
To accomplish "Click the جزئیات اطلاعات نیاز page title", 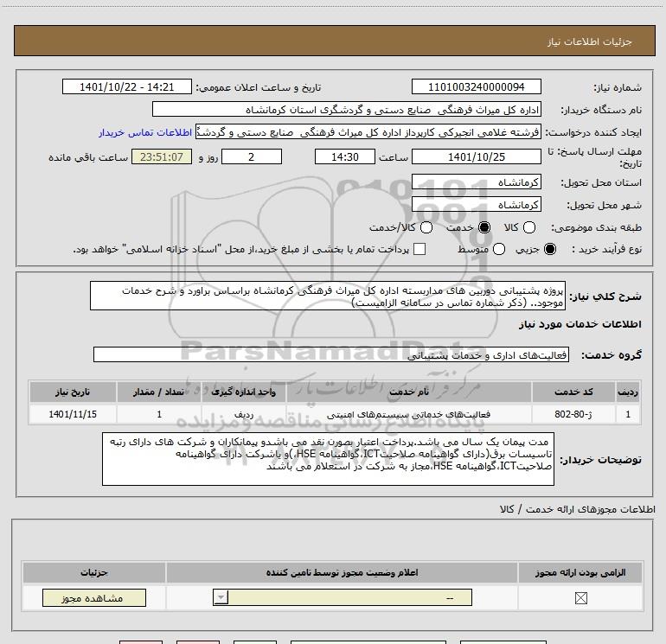I will pos(590,41).
